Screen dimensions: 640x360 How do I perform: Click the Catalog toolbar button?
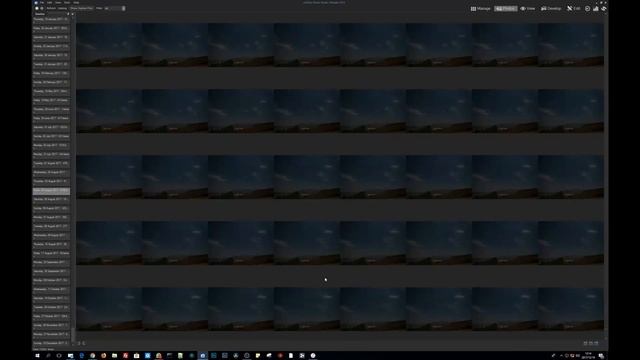pos(62,8)
